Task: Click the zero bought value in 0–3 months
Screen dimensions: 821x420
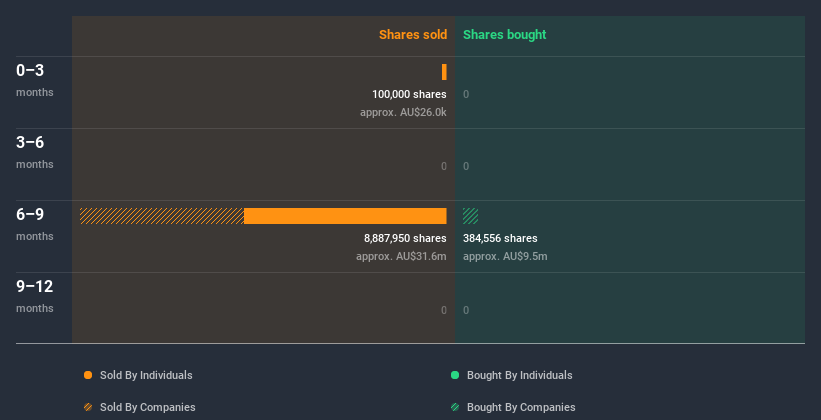Action: (466, 94)
